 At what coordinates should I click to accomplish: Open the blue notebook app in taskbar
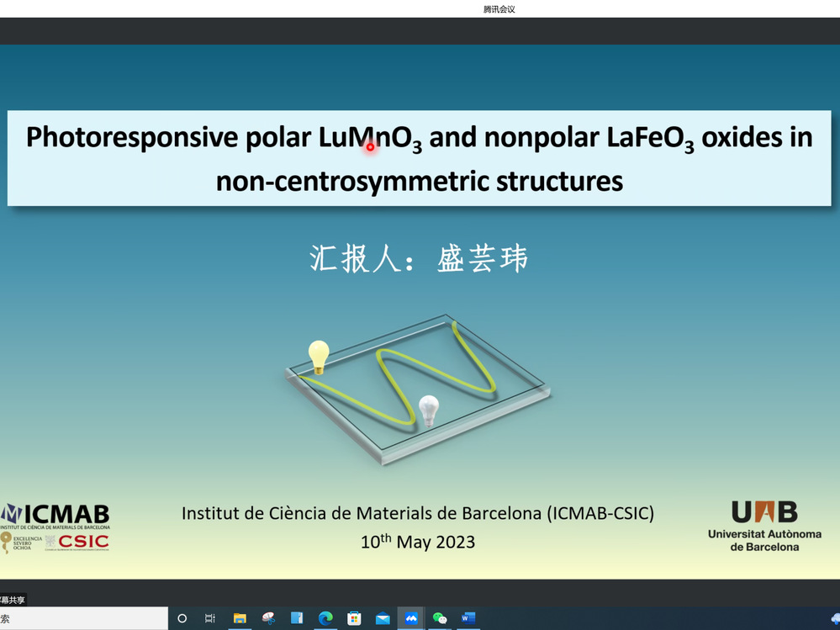coord(297,618)
